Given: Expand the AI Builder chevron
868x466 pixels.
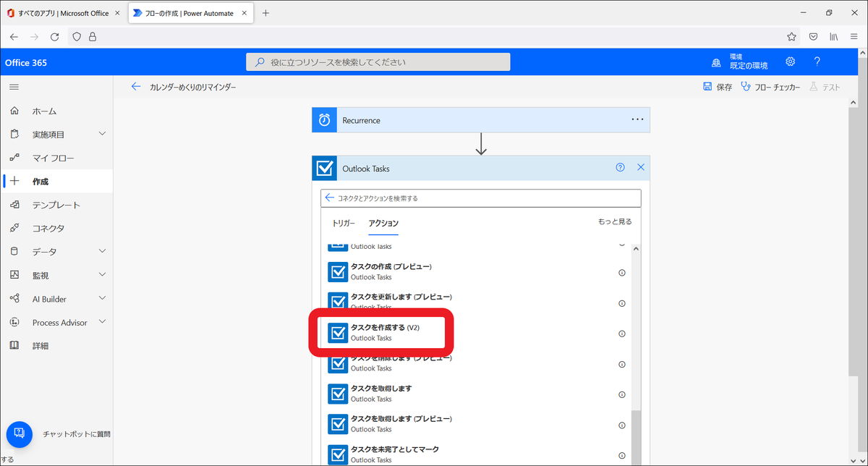Looking at the screenshot, I should coord(102,298).
